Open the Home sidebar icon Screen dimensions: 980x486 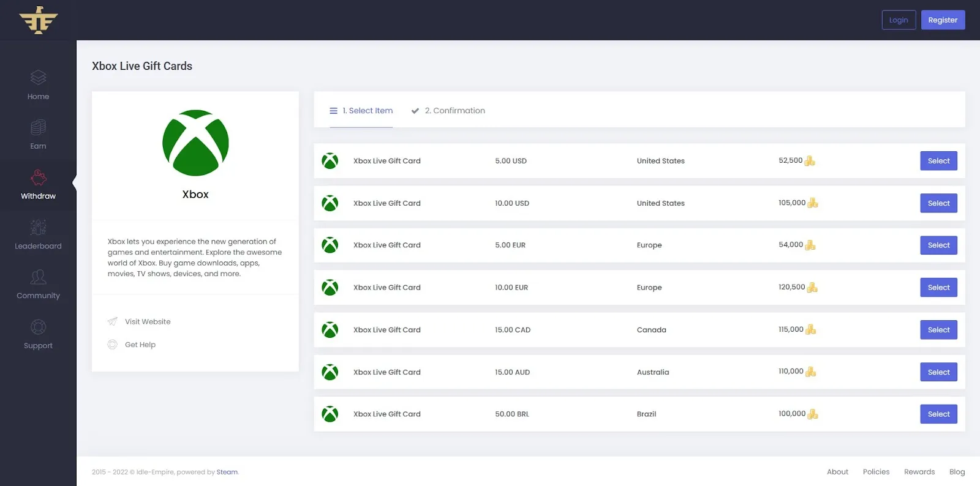point(38,77)
